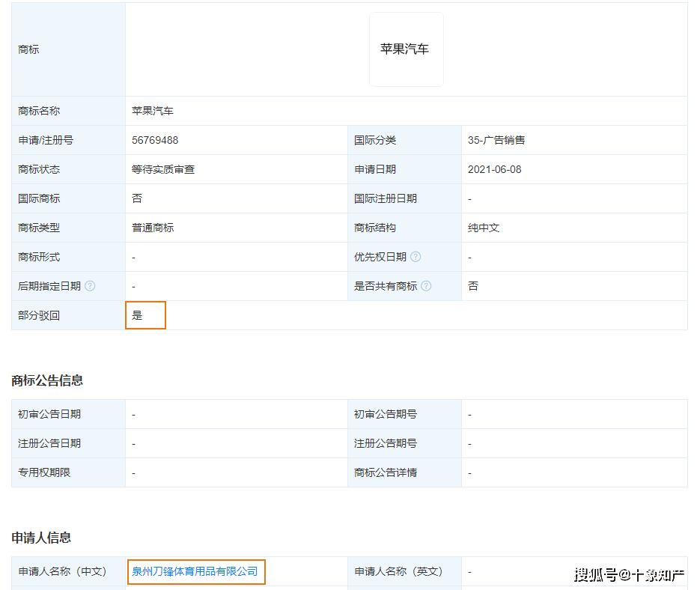700x590 pixels.
Task: Click the application date 2021-06-08
Action: click(495, 169)
